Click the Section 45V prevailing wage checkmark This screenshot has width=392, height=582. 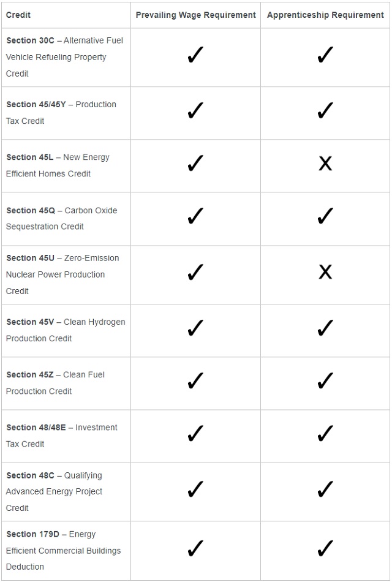[x=195, y=328]
